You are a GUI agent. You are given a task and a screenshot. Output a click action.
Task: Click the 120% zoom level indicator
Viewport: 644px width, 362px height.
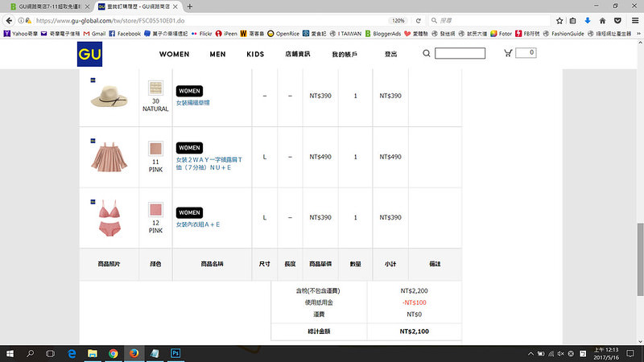coord(398,21)
